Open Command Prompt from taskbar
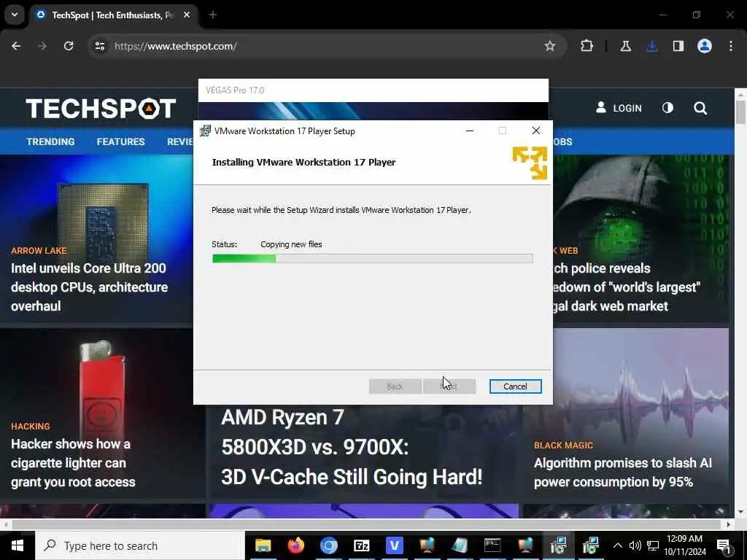This screenshot has height=560, width=747. coord(492,545)
